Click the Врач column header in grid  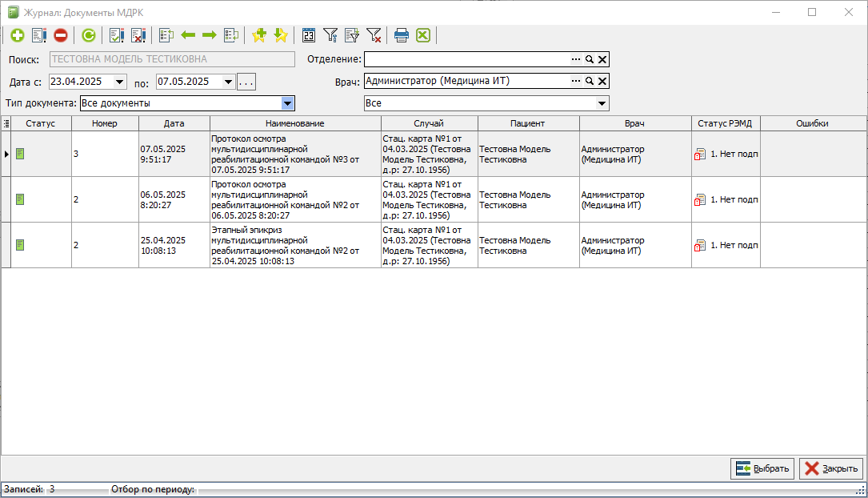point(635,123)
